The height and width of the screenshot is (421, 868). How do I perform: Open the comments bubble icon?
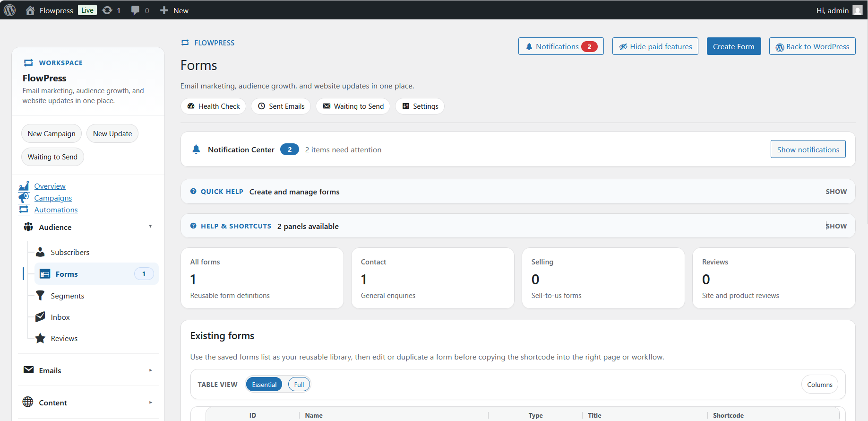click(136, 10)
